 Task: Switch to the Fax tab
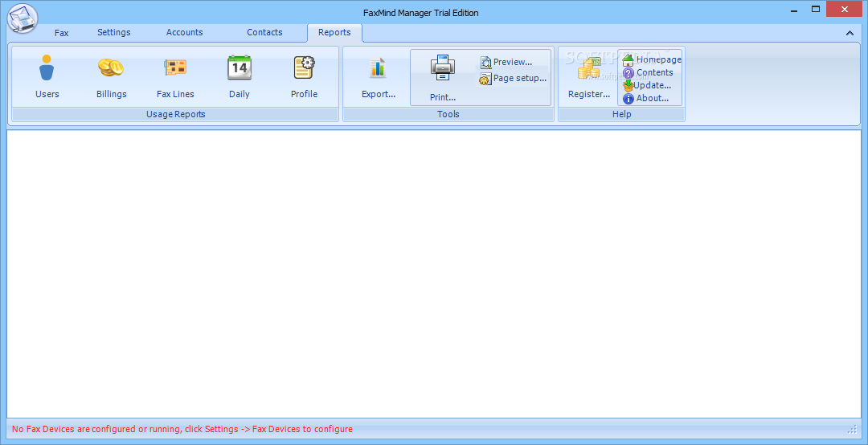(61, 33)
